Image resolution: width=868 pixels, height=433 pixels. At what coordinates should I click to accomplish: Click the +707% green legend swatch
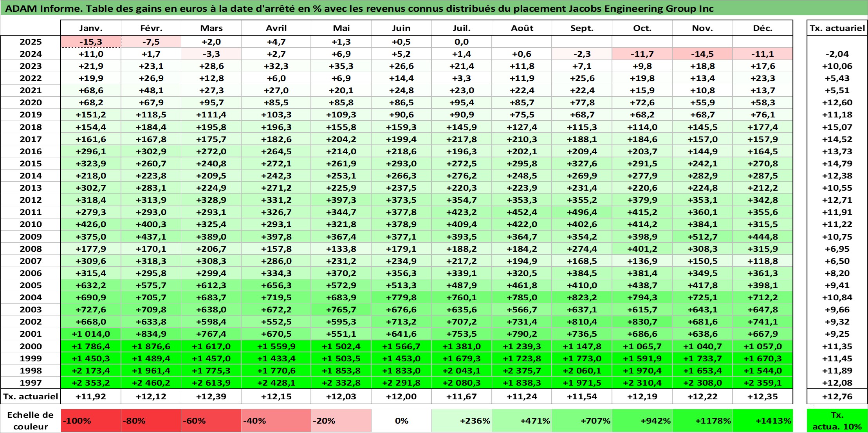coord(582,420)
